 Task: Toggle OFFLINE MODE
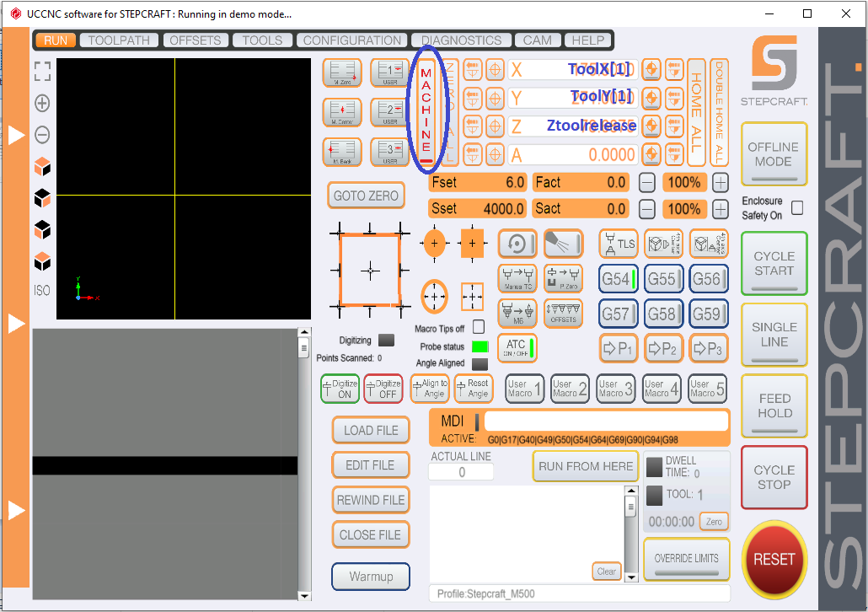pos(774,154)
